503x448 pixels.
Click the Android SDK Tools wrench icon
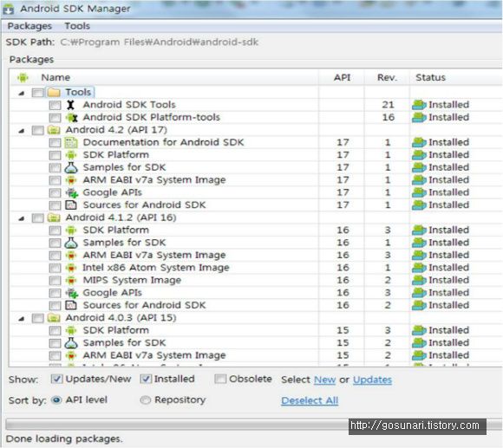(71, 105)
